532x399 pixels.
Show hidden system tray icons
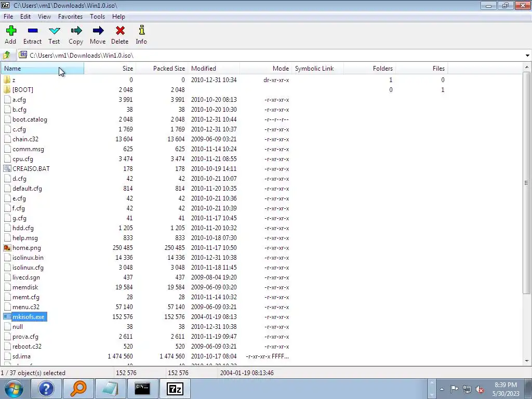click(442, 390)
